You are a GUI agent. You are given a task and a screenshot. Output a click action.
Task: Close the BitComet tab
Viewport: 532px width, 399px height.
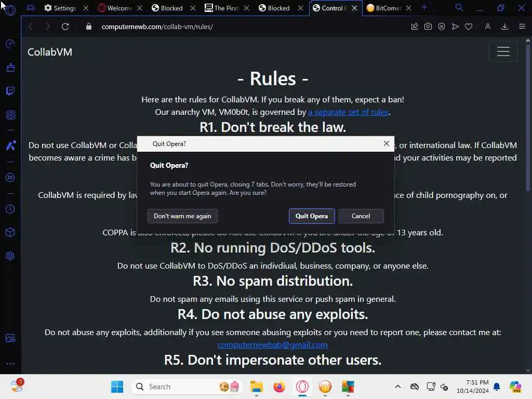409,8
